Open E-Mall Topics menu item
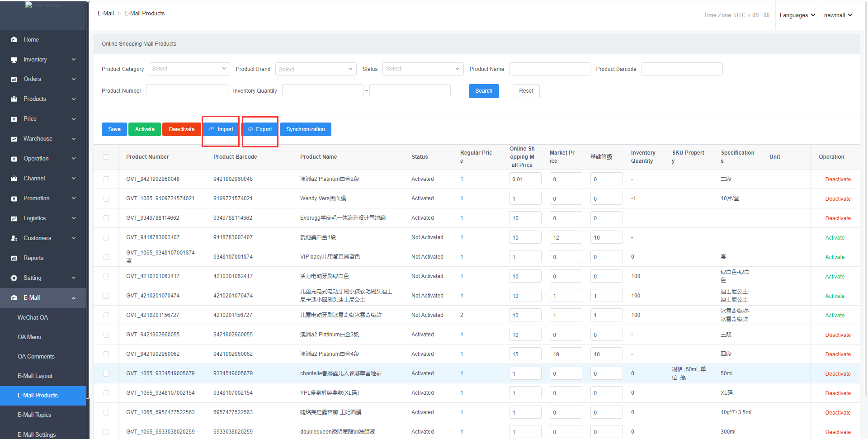This screenshot has height=439, width=868. tap(34, 415)
